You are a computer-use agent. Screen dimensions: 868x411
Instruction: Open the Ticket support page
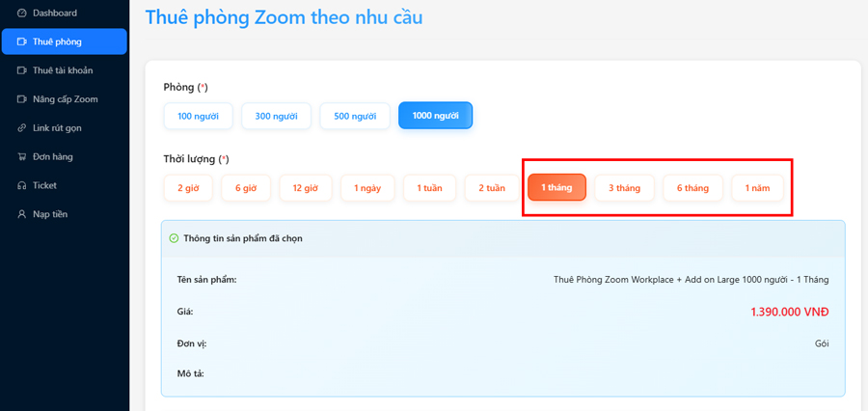65,185
